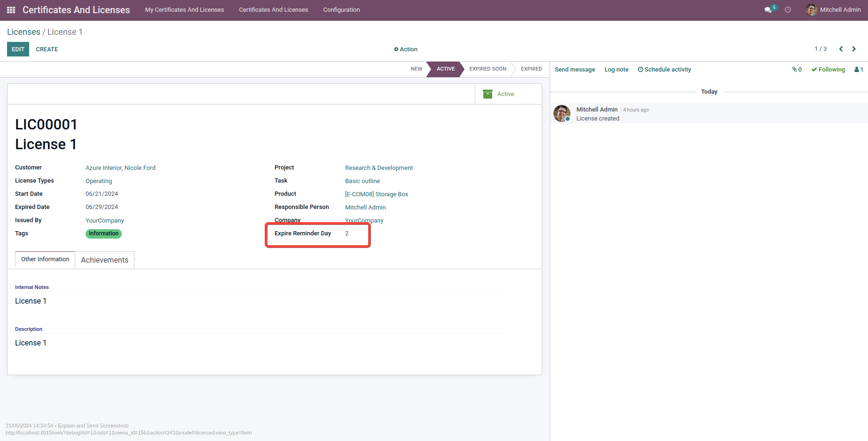This screenshot has width=868, height=441.
Task: Open Mitchell Admin user menu
Action: tap(833, 10)
